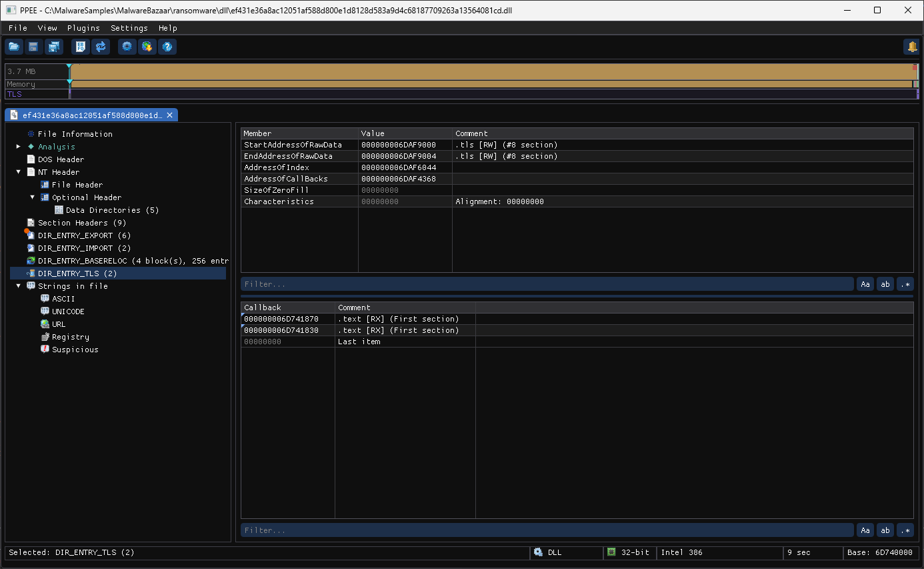Click the Save disk toolbar icon
Image resolution: width=924 pixels, height=569 pixels.
click(33, 47)
